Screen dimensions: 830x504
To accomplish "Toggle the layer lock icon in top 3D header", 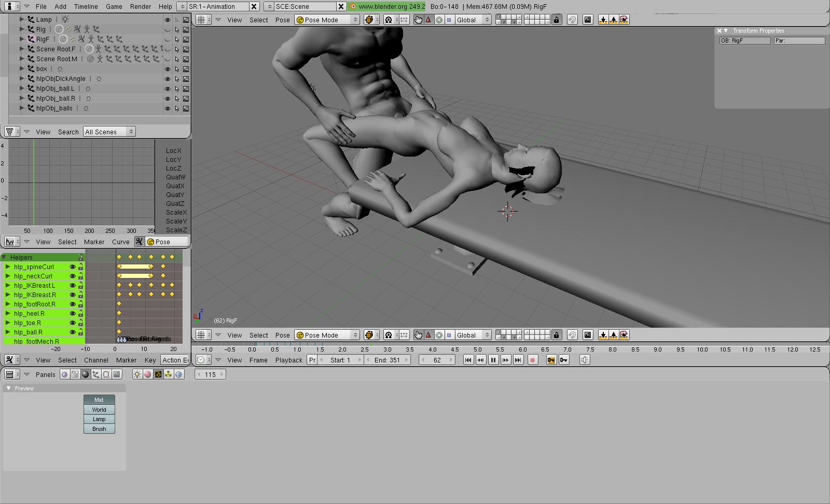I will (557, 20).
